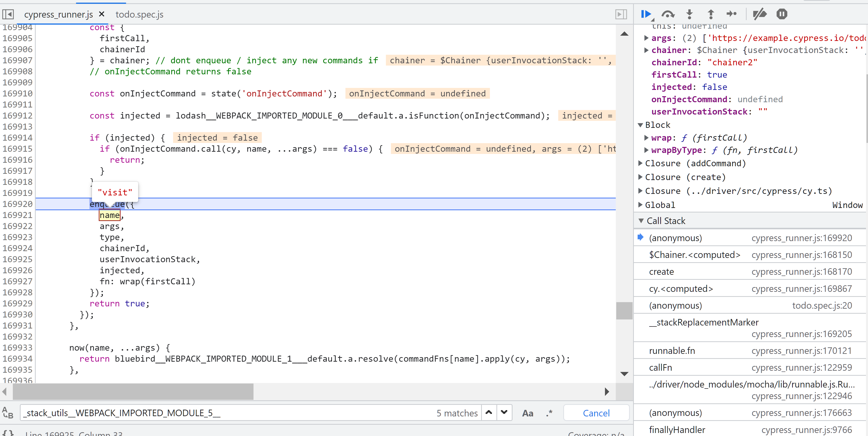Go to next search match

point(504,412)
